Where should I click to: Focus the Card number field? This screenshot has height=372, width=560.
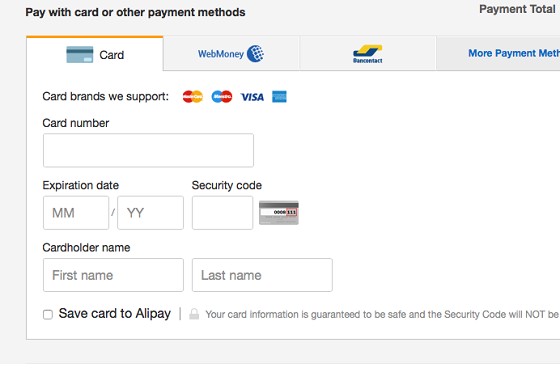pos(148,150)
